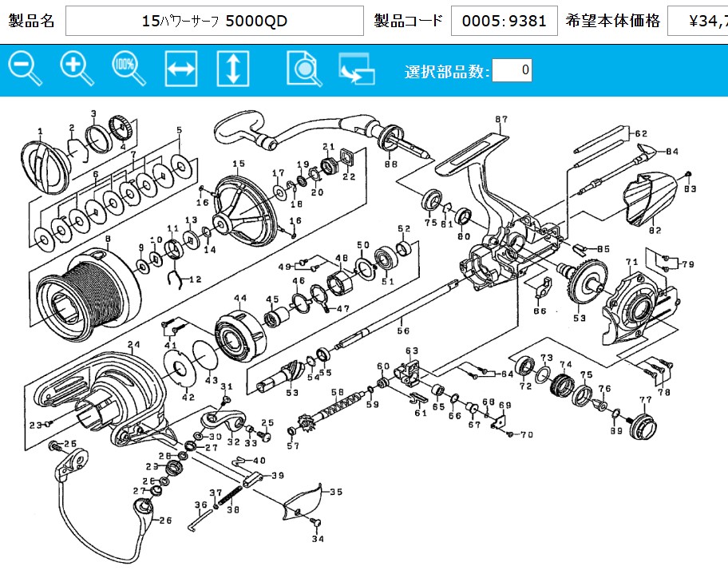
Task: Select part number 40 label
Action: click(x=259, y=461)
